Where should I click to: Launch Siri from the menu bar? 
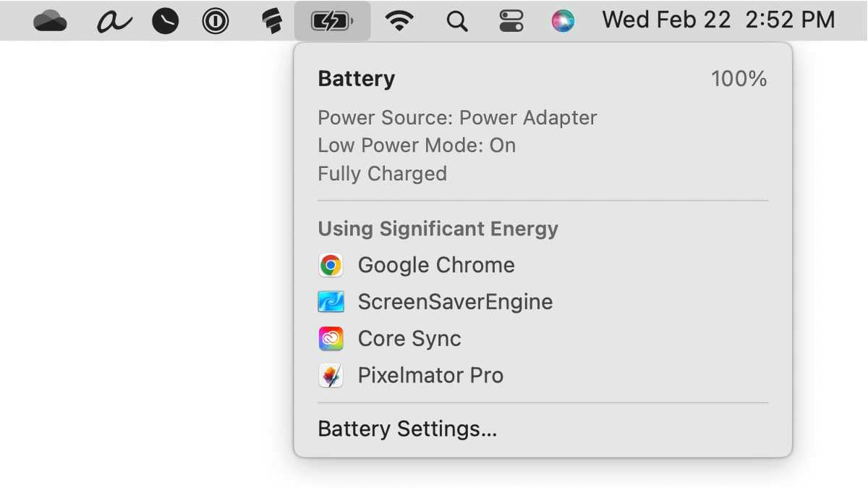click(563, 21)
